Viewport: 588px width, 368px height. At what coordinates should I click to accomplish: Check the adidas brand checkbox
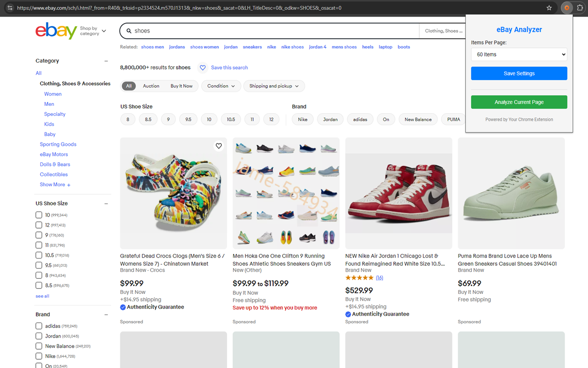click(39, 326)
